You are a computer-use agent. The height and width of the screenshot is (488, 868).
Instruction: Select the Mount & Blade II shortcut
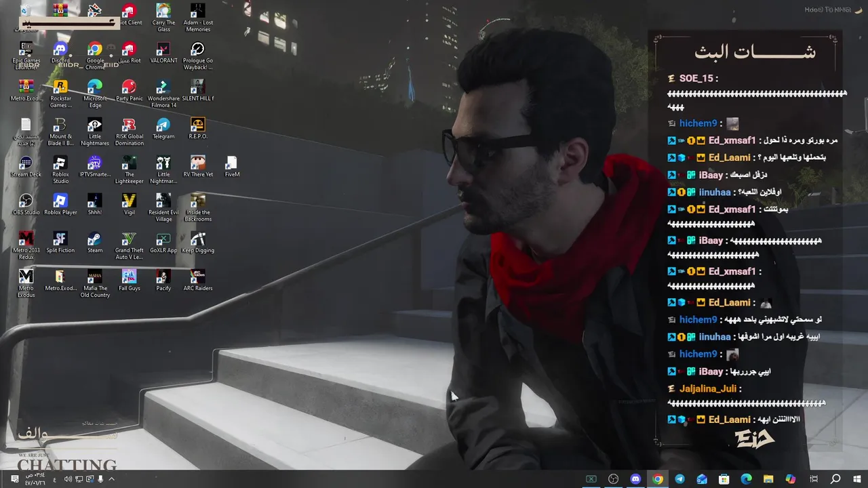60,131
